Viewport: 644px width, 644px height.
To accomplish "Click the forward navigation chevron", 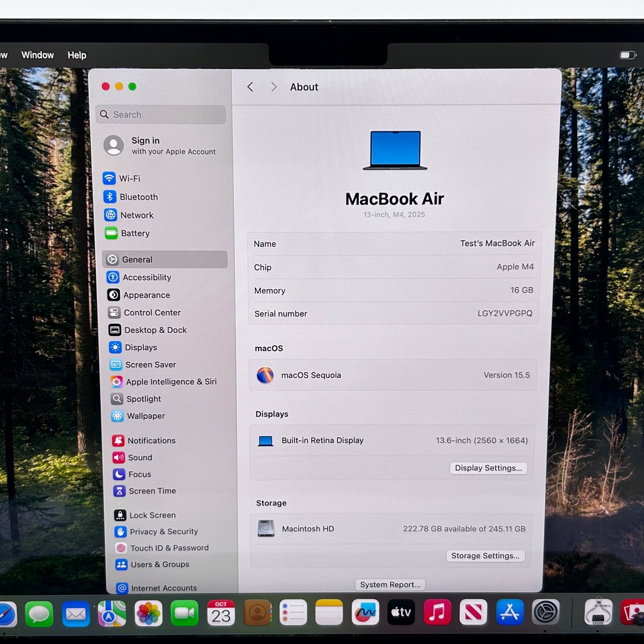I will pyautogui.click(x=273, y=87).
